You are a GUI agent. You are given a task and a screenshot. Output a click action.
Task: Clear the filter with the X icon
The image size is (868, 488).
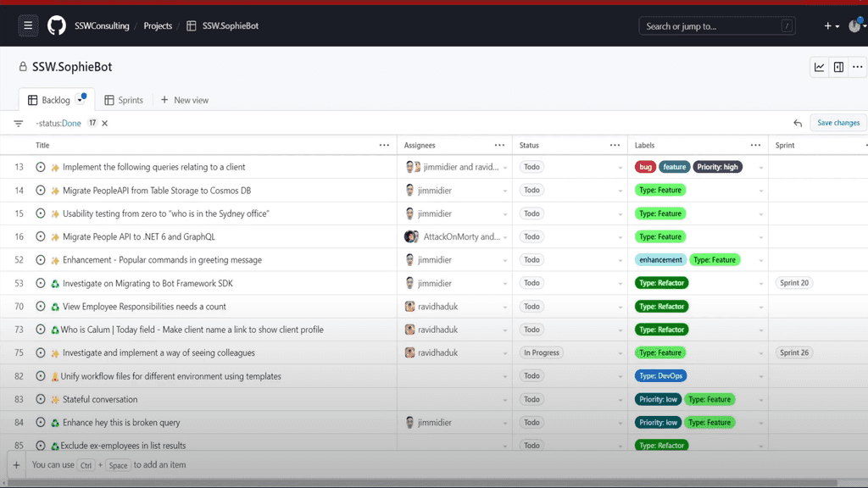(105, 124)
